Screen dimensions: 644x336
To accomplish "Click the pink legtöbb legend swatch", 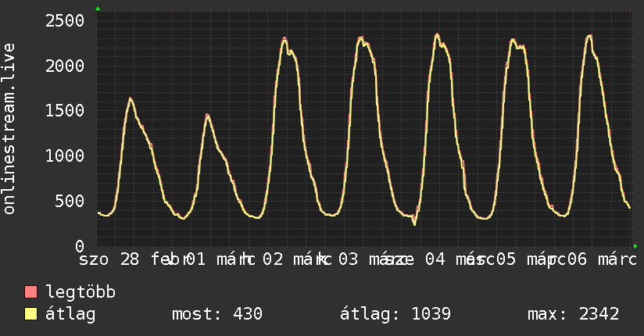I will click(30, 291).
